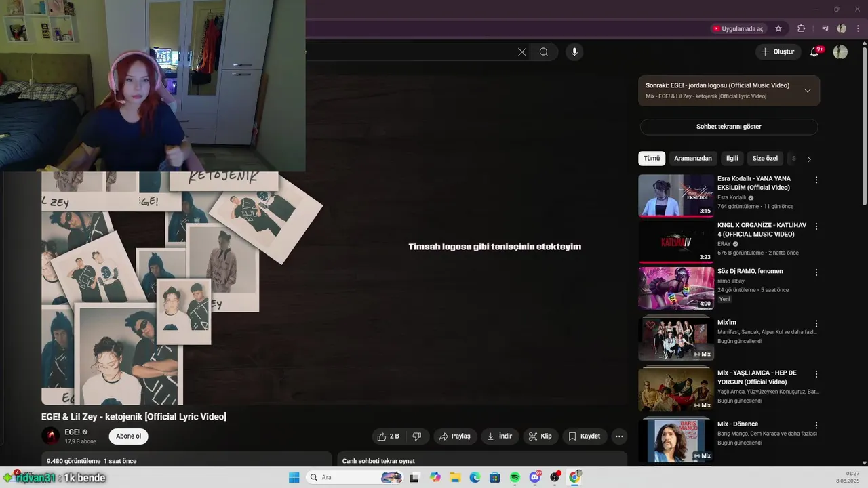
Task: Click Sohbet tekrarını göster button
Action: [x=729, y=127]
